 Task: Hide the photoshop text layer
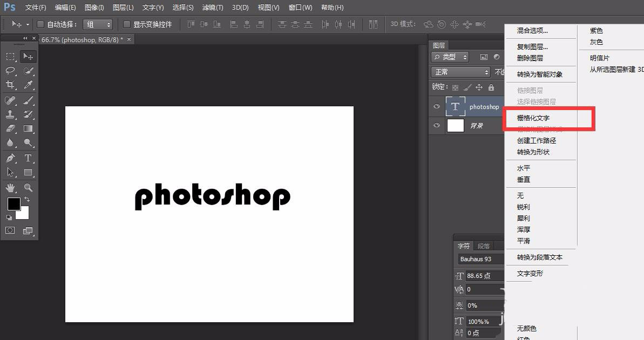(437, 106)
